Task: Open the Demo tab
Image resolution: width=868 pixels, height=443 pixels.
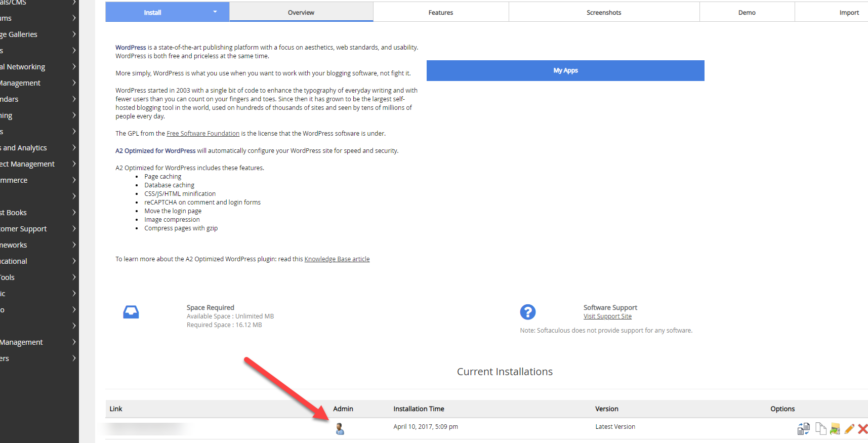Action: click(747, 12)
